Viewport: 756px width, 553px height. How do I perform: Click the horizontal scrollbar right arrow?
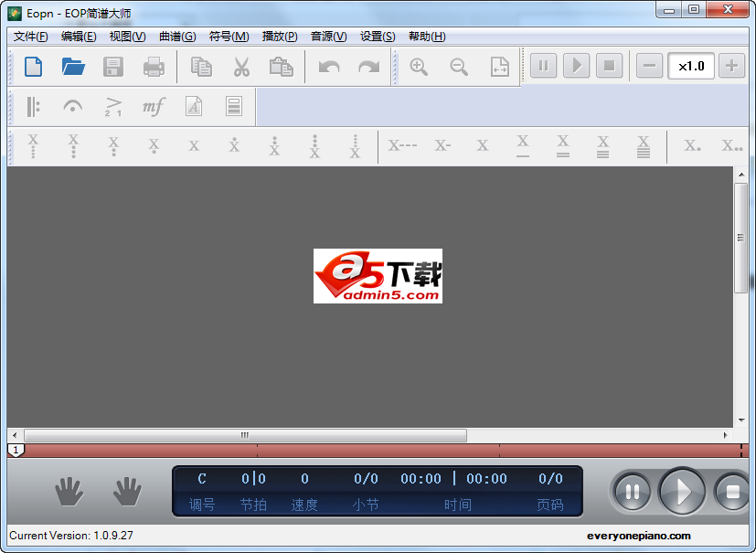725,435
